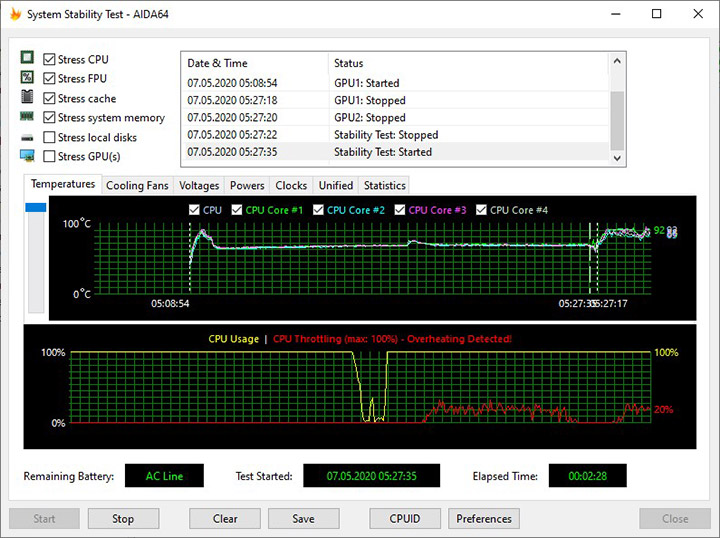Click the CPU Throttling Overheating Detected label
The image size is (720, 538).
[392, 339]
